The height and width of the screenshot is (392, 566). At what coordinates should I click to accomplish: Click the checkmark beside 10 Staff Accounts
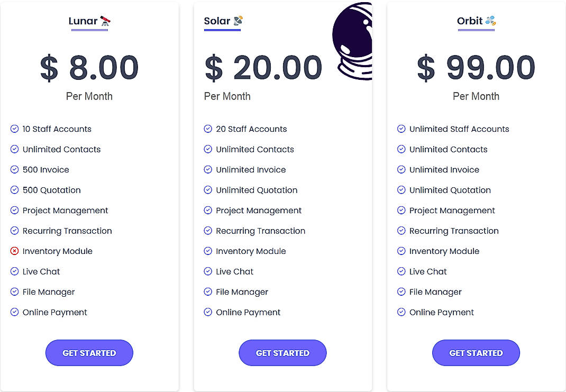(x=14, y=129)
